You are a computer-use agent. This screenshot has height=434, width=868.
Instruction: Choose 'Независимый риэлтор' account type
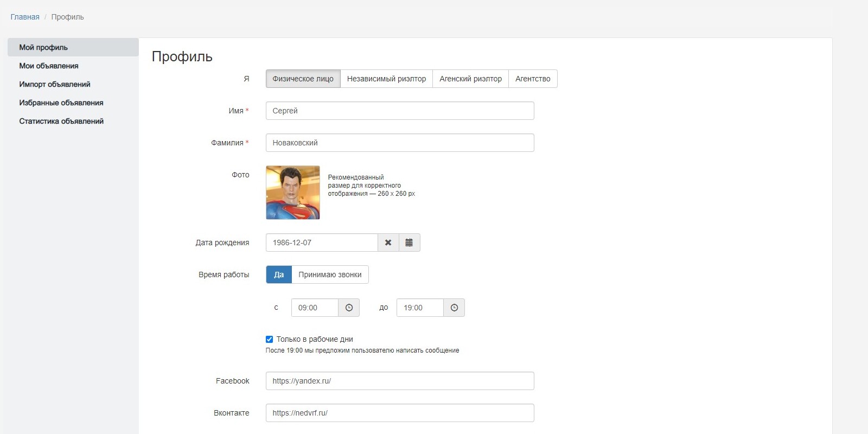(x=386, y=79)
